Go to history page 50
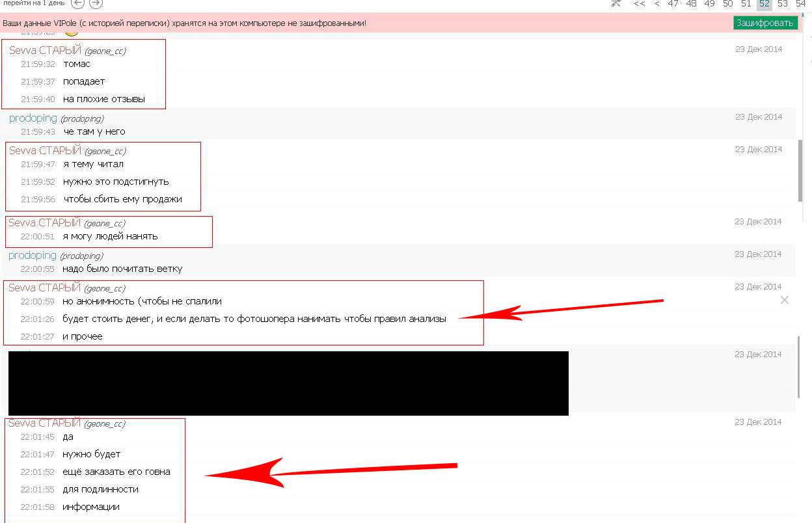This screenshot has height=523, width=812. point(727,4)
